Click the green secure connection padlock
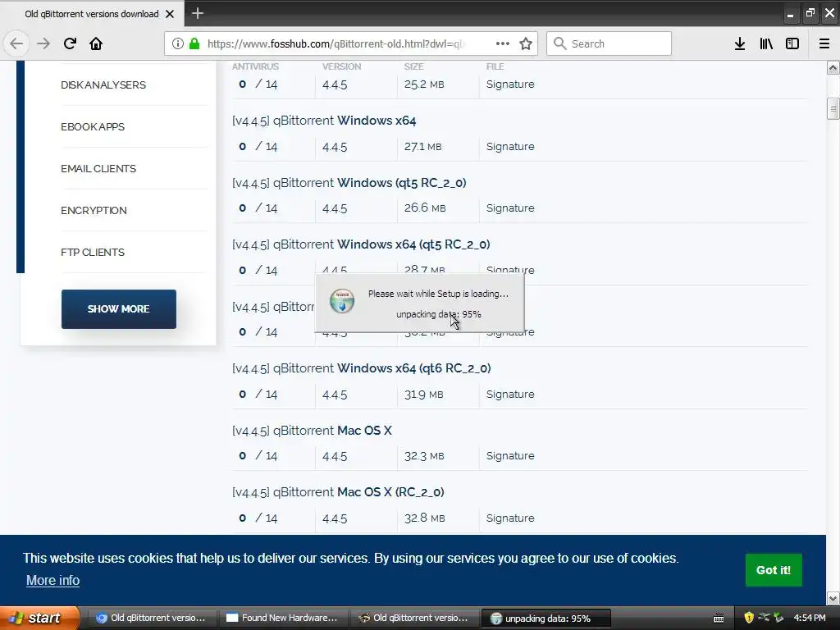Image resolution: width=840 pixels, height=630 pixels. point(194,43)
